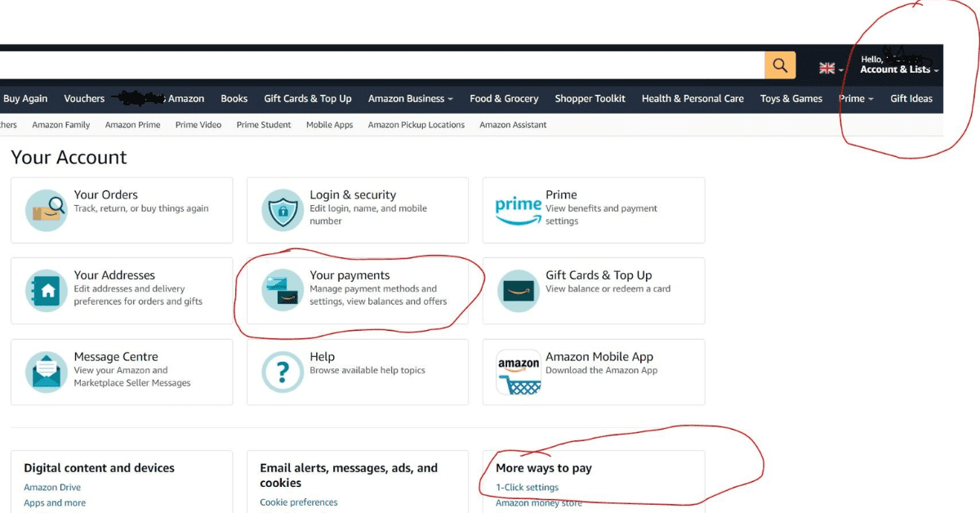Viewport: 980px width, 513px height.
Task: Go to Health & Personal Care
Action: (693, 99)
